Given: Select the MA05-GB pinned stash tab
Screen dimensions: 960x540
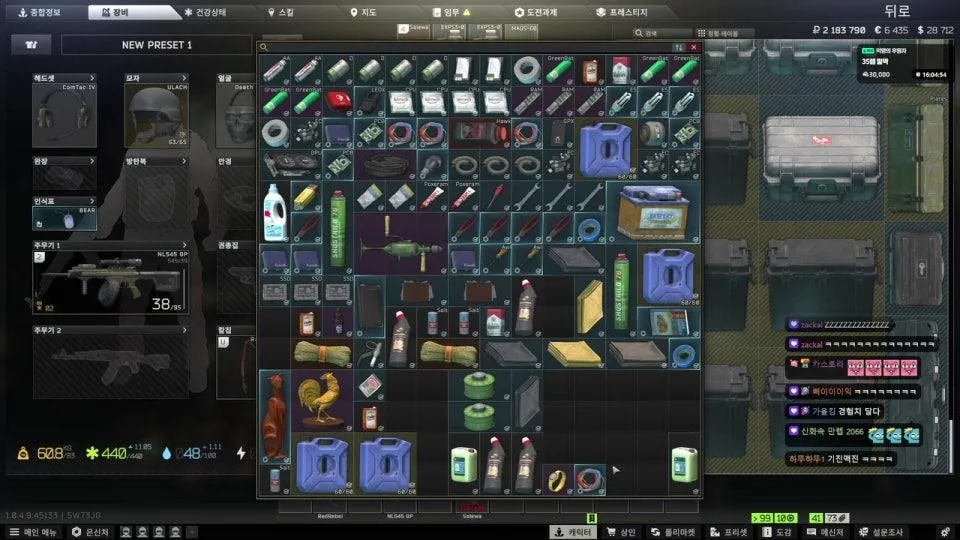Looking at the screenshot, I should 522,31.
